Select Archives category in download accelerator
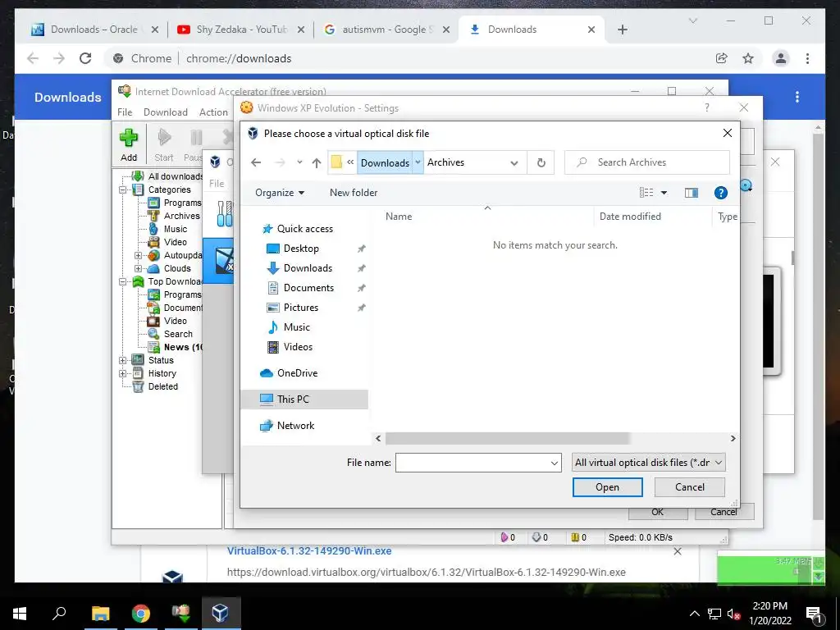 pyautogui.click(x=181, y=216)
